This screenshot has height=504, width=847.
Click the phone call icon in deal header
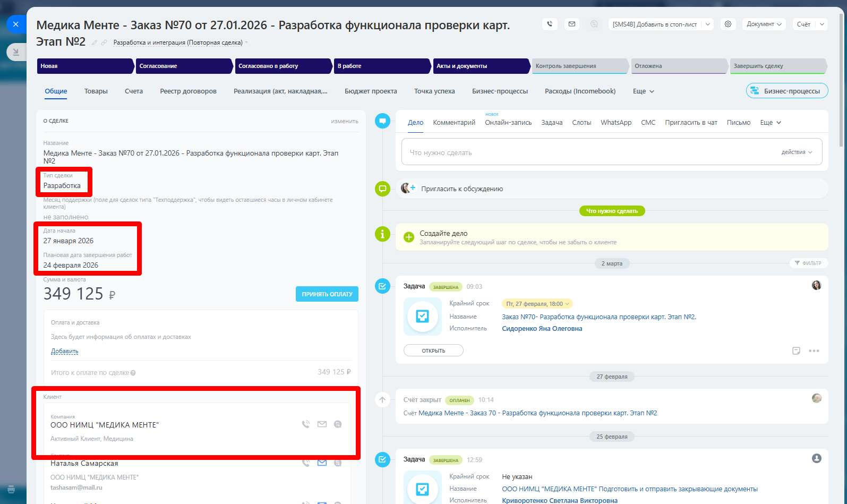tap(550, 24)
